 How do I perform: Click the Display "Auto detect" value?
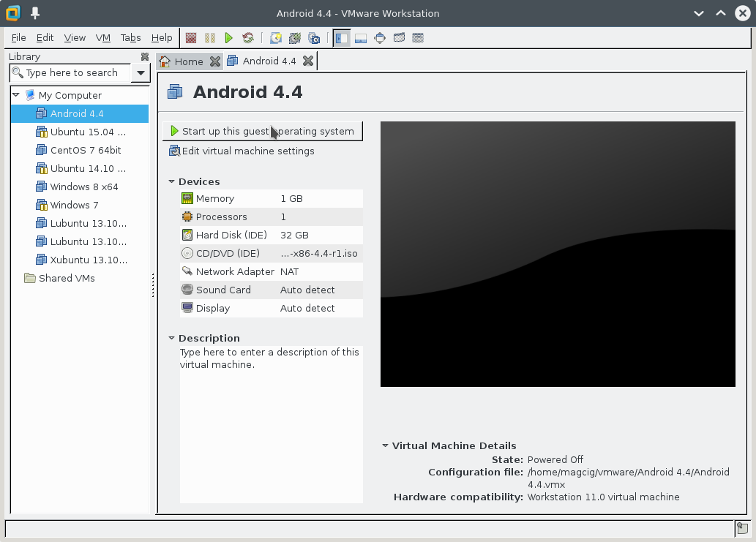[307, 309]
